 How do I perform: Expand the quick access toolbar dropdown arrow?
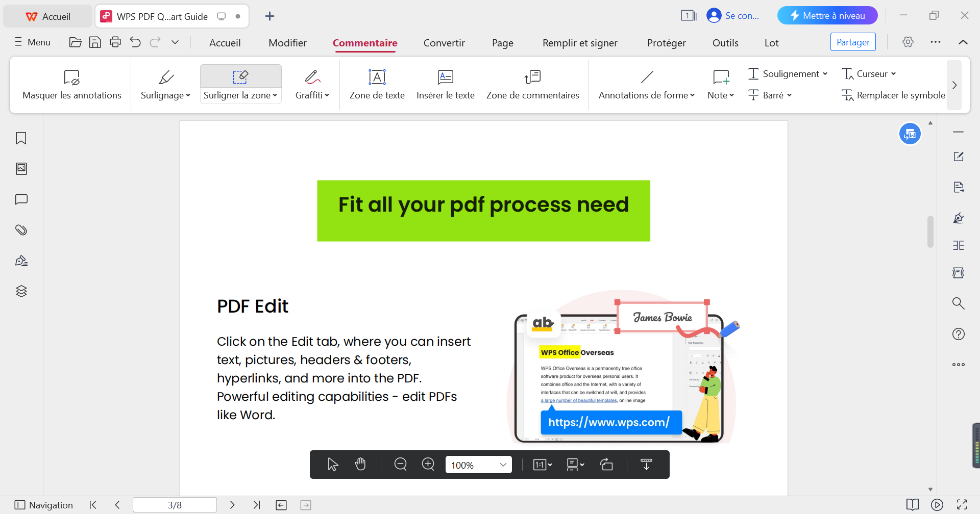pyautogui.click(x=175, y=42)
